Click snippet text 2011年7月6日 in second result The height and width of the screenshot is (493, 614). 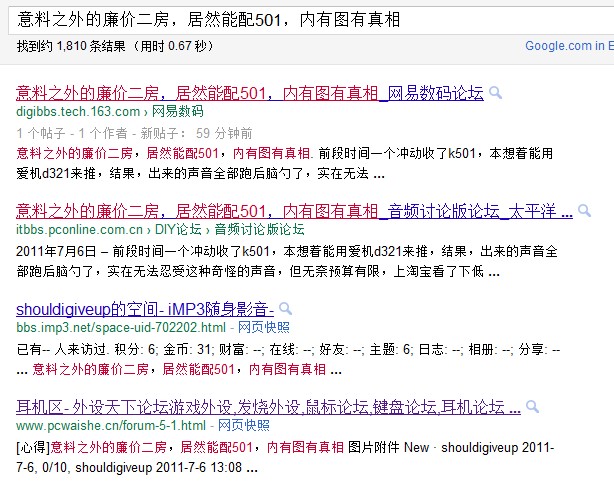[56, 251]
